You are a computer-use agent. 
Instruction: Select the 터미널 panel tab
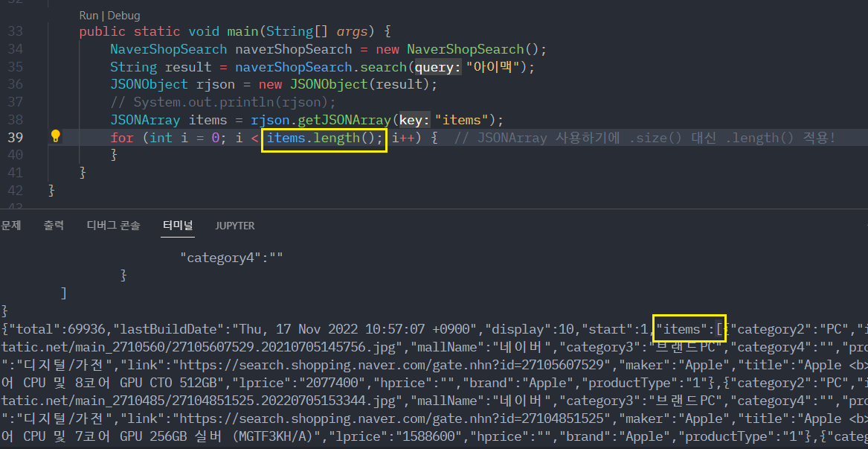[178, 225]
